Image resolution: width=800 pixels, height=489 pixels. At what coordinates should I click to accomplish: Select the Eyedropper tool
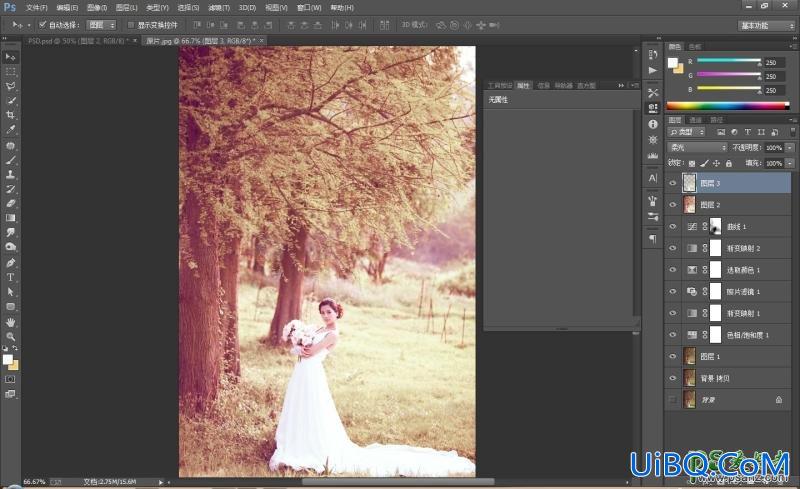(10, 130)
